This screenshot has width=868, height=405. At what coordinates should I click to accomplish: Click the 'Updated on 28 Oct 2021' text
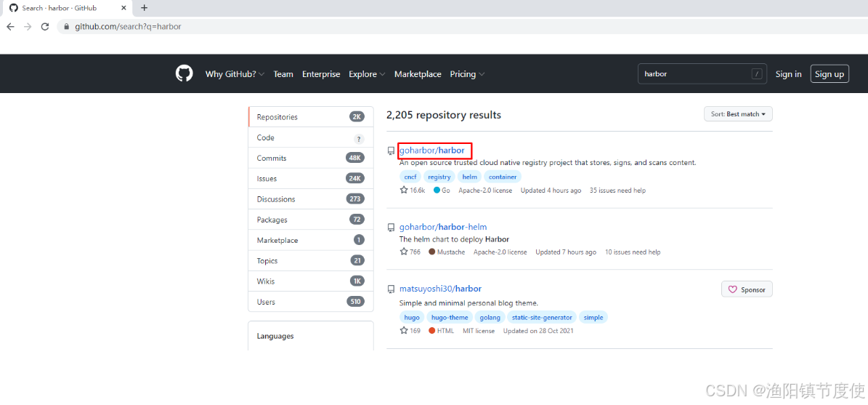(x=538, y=331)
